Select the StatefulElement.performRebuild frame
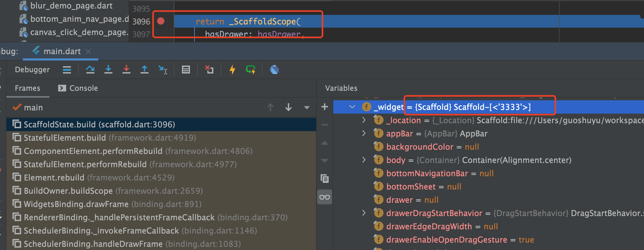644x250 pixels. (x=161, y=164)
